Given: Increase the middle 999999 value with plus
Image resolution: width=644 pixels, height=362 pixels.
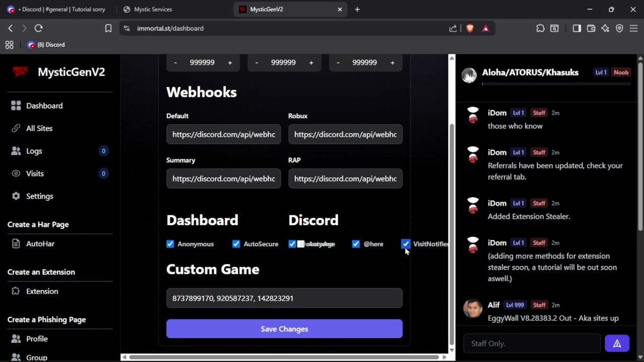Looking at the screenshot, I should tap(311, 62).
